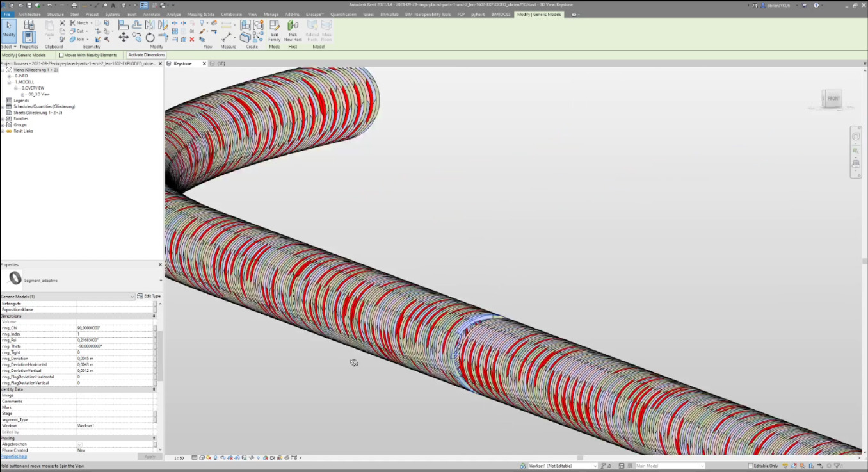Select Legends in Project Browser
This screenshot has height=472, width=868.
pos(21,101)
